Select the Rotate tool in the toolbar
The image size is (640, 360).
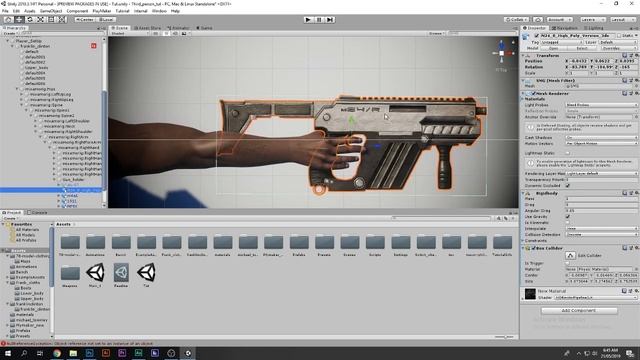(x=29, y=19)
